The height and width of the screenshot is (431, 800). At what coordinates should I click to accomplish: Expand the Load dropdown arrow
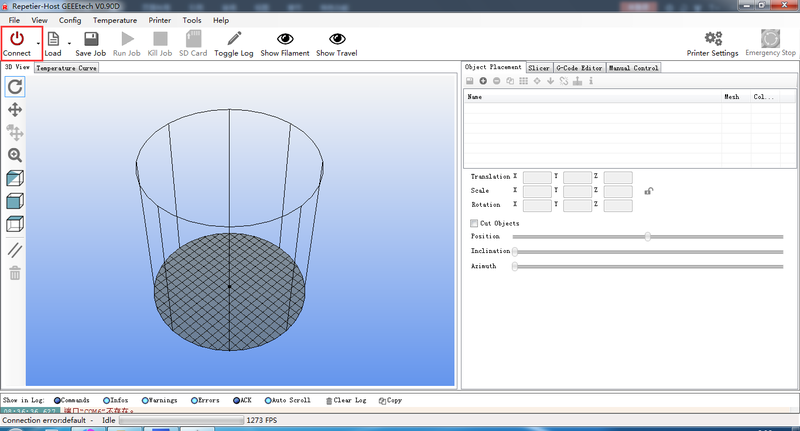(69, 44)
